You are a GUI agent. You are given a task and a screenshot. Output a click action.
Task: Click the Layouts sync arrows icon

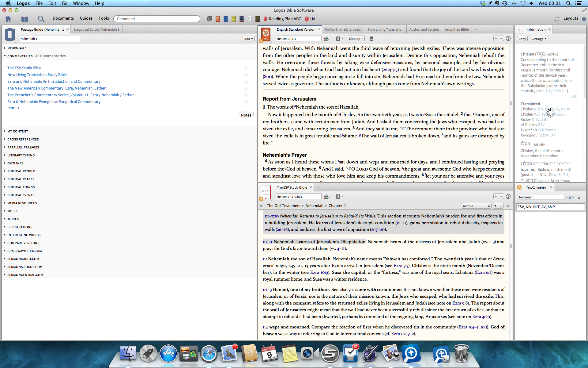tap(557, 19)
